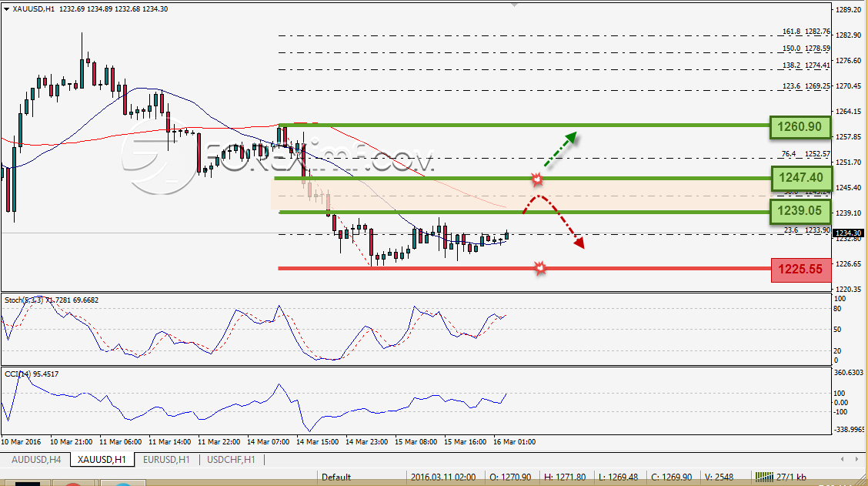Click the 360.6303 CCI scale value
Viewport: 868px width, 486px height.
pyautogui.click(x=848, y=373)
